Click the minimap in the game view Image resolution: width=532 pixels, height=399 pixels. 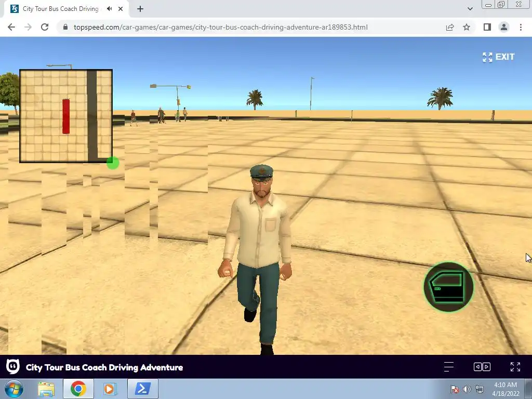coord(66,116)
